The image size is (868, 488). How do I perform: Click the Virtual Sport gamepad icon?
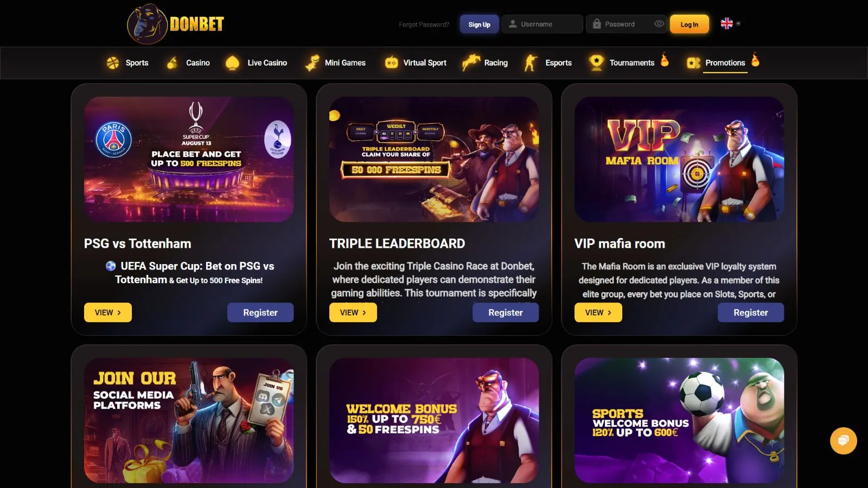click(391, 63)
